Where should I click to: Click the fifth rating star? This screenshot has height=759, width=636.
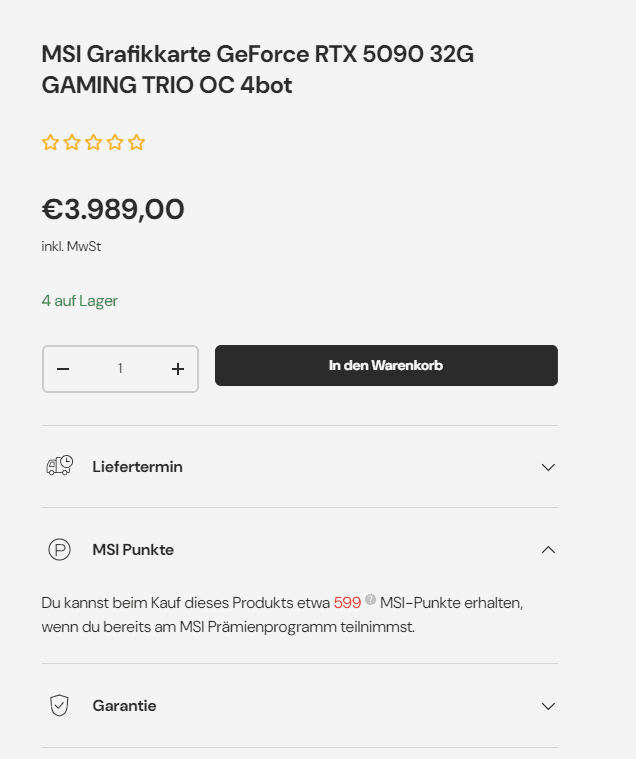tap(137, 142)
